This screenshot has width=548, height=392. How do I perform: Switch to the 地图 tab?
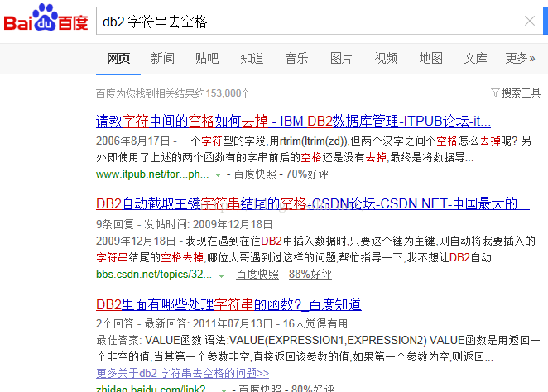tap(431, 58)
